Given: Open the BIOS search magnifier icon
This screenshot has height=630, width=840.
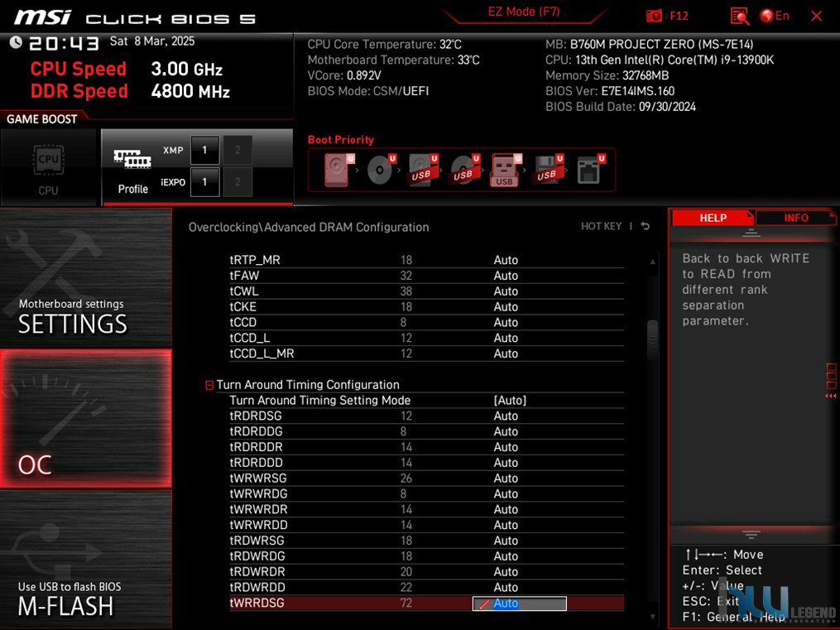Looking at the screenshot, I should point(739,16).
